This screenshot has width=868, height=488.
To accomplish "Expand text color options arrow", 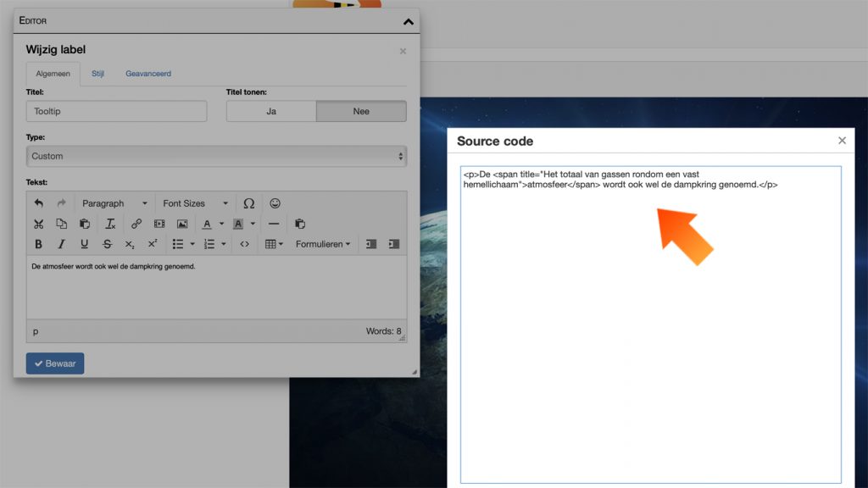I will click(221, 224).
